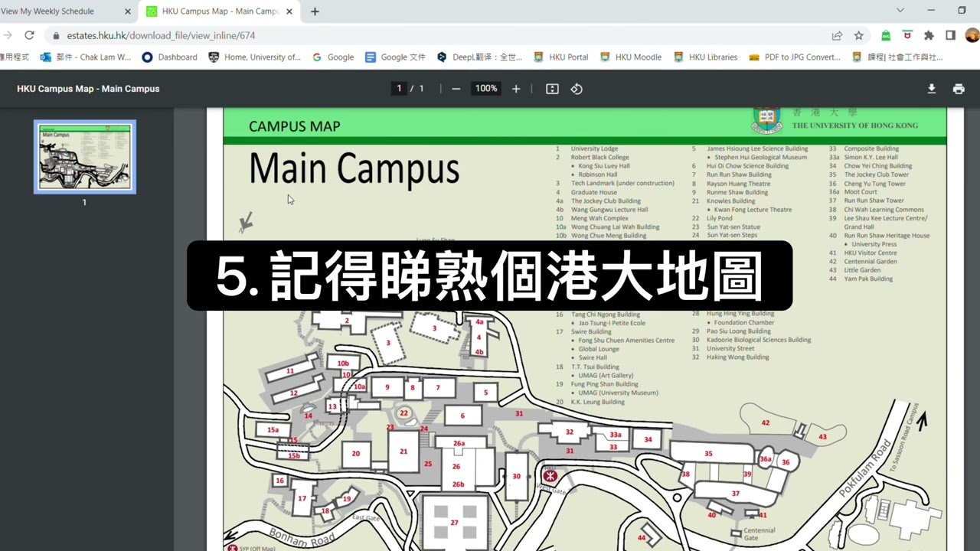Open the tab search dropdown chevron
The image size is (980, 551).
(x=900, y=11)
